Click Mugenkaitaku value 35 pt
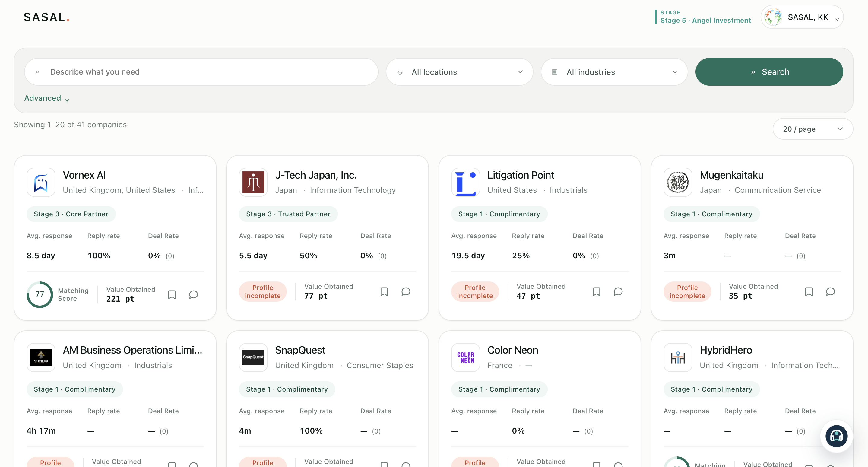 [740, 296]
